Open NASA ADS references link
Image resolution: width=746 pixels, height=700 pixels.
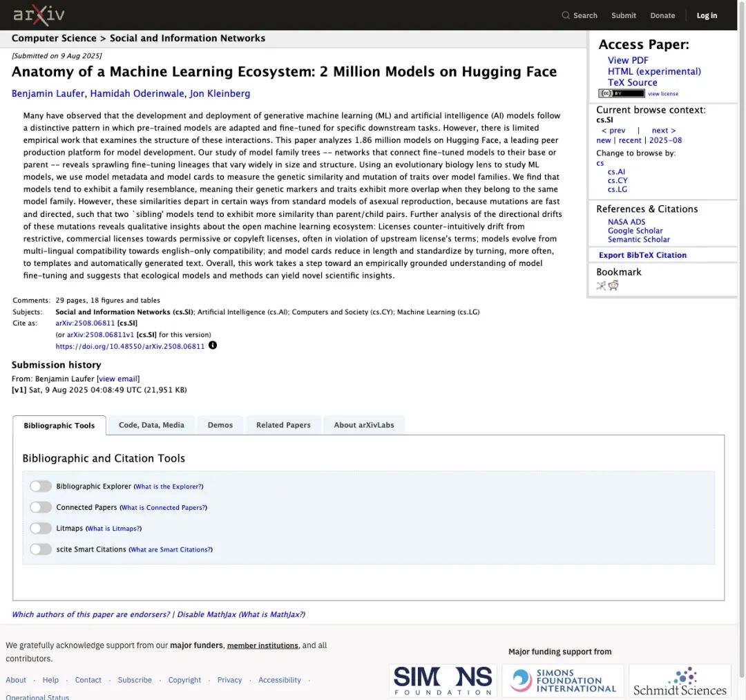coord(627,222)
